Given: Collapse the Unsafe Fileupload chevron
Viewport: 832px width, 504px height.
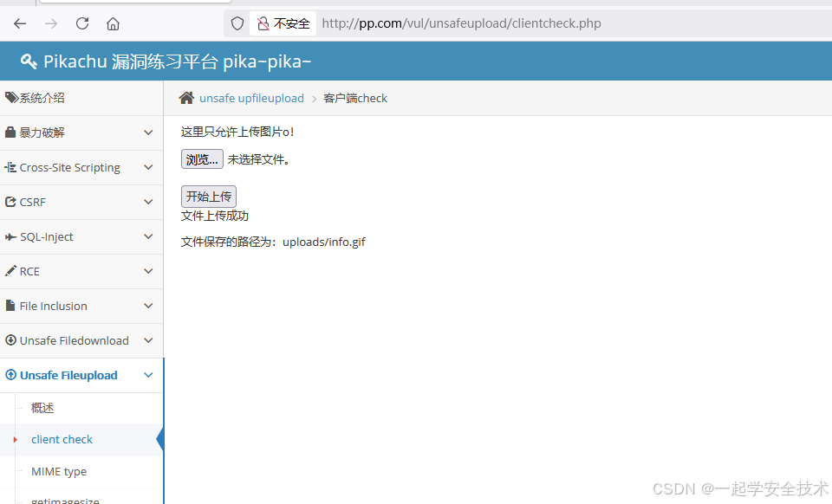Looking at the screenshot, I should 148,375.
